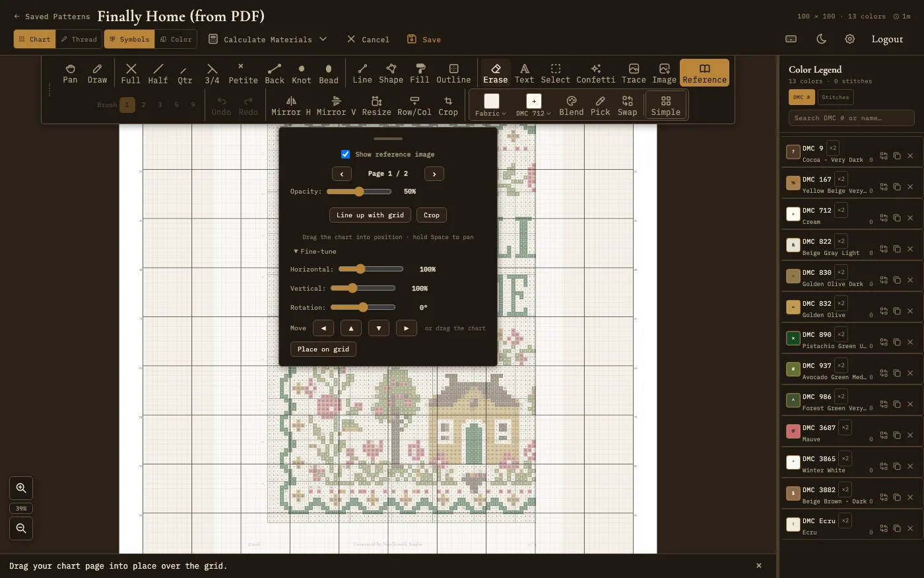Open the Reference tab
The image size is (924, 578).
[704, 73]
